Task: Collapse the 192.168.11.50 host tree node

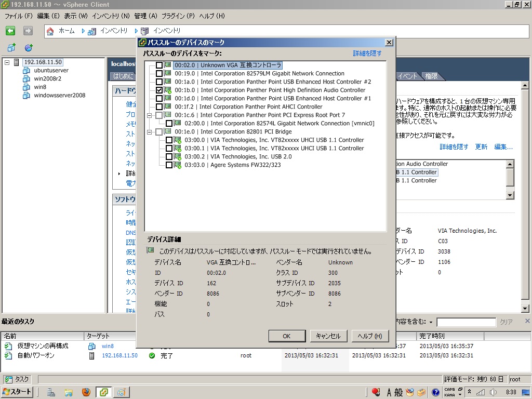Action: [7, 62]
